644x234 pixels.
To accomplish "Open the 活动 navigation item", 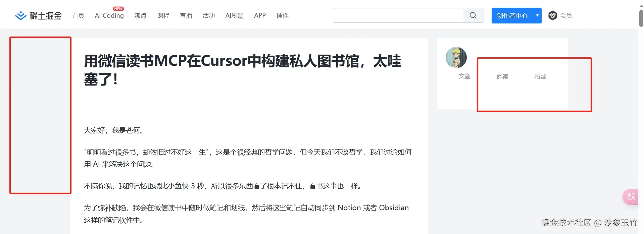I will [x=208, y=16].
